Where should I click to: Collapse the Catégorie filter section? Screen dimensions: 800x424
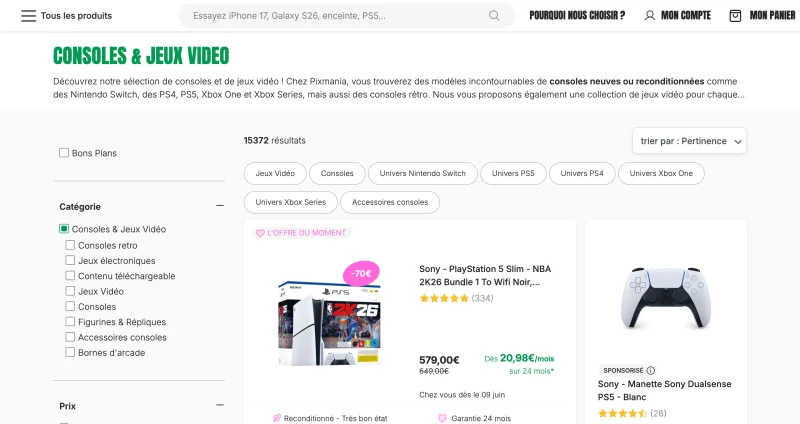[x=220, y=206]
